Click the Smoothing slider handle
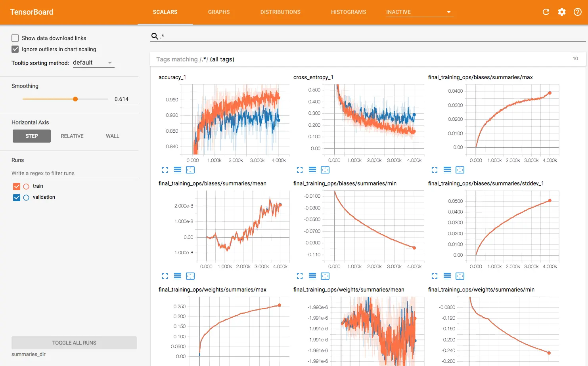The width and height of the screenshot is (588, 366). point(75,99)
